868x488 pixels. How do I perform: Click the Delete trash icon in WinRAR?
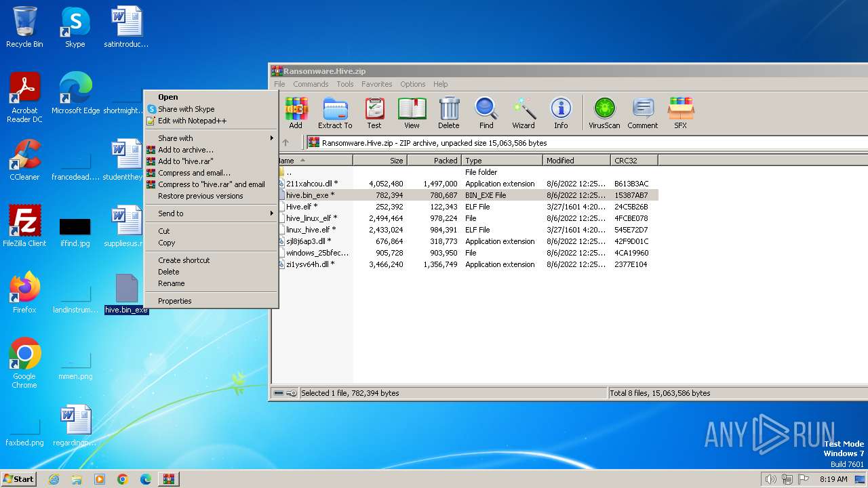point(448,113)
